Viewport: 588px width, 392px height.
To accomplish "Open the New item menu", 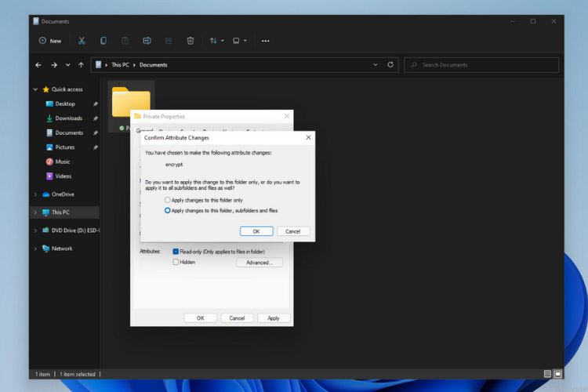I will [50, 41].
